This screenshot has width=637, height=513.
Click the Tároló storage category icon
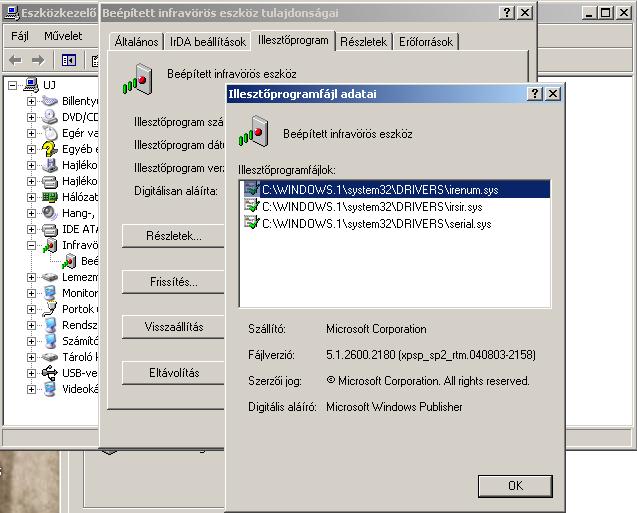(50, 357)
